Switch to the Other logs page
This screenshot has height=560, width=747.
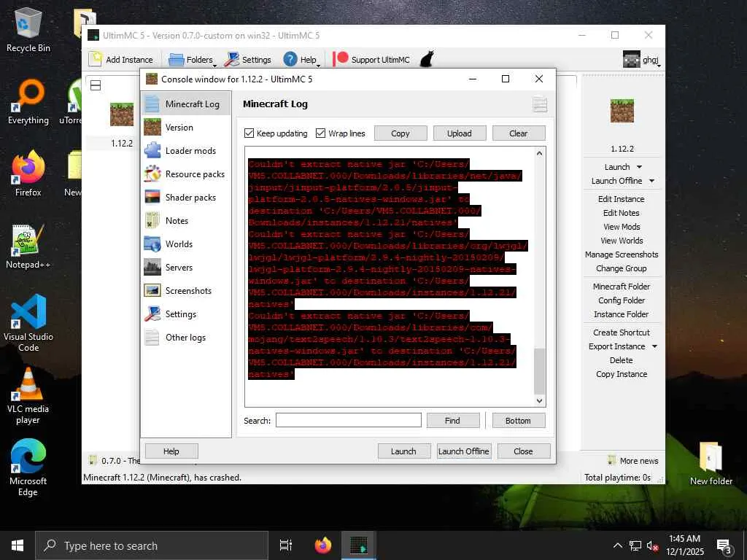(186, 337)
